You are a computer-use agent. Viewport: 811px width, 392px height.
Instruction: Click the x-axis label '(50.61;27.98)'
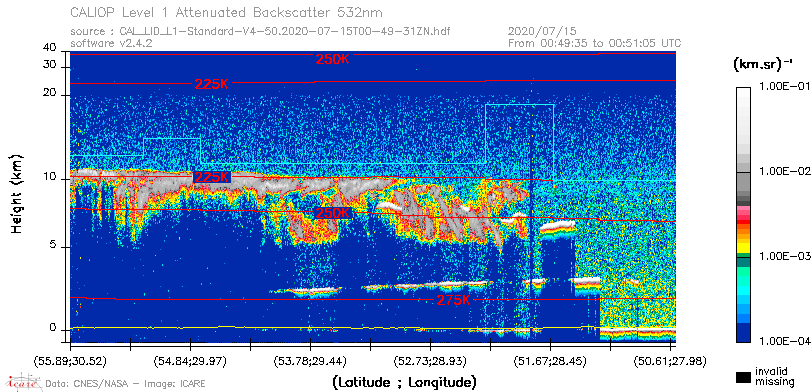coord(670,361)
